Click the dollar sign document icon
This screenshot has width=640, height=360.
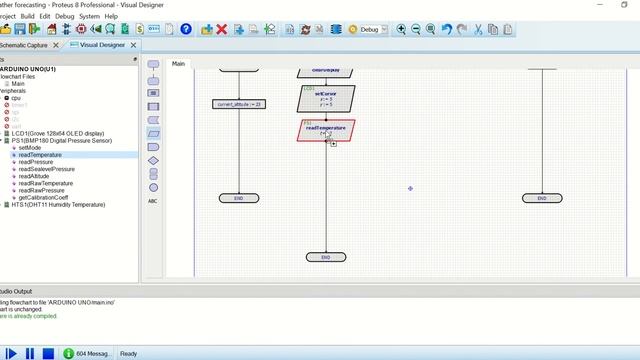pyautogui.click(x=140, y=29)
